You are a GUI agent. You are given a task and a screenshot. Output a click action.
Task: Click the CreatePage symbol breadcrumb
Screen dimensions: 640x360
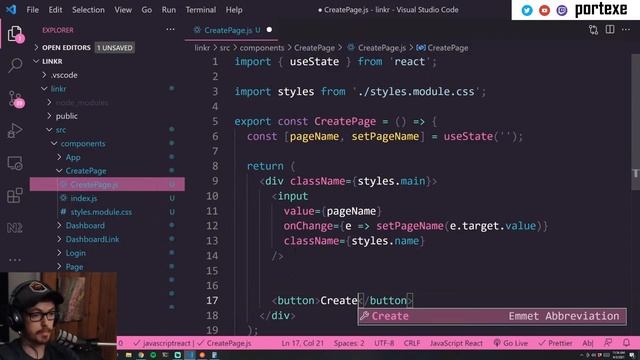tap(442, 48)
